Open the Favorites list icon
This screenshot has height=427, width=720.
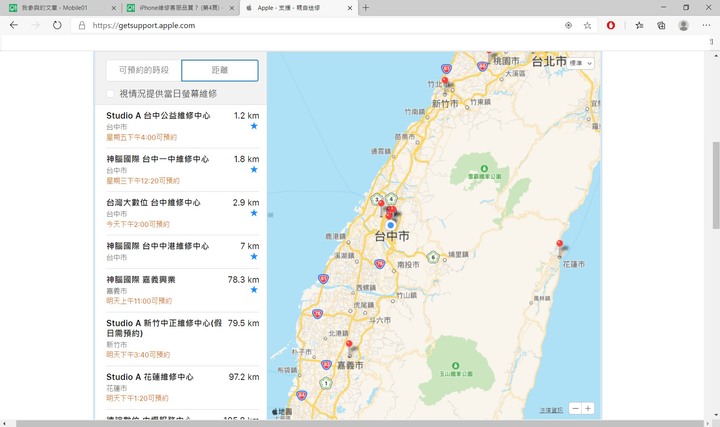(x=639, y=25)
